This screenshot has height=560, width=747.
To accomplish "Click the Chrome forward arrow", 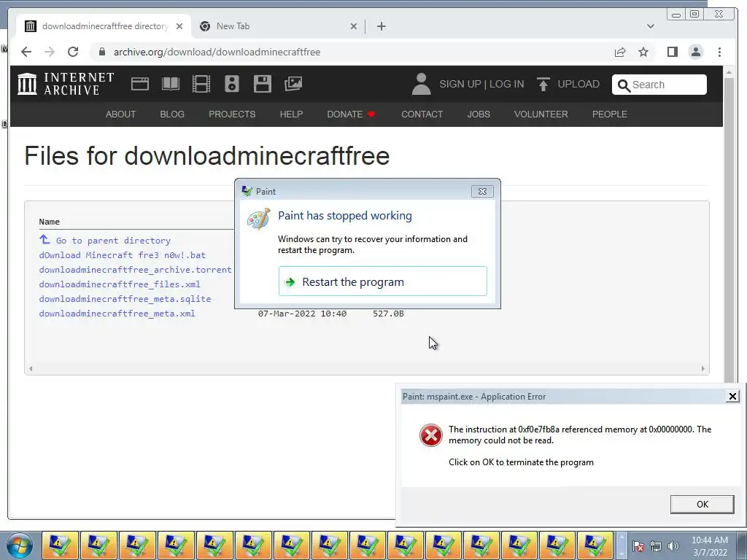I will (50, 52).
